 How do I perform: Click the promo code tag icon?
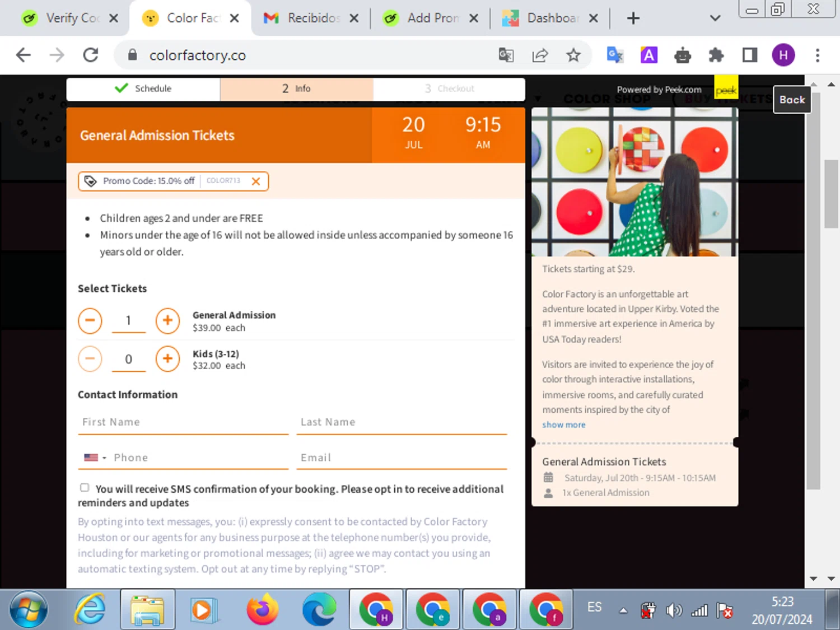90,181
